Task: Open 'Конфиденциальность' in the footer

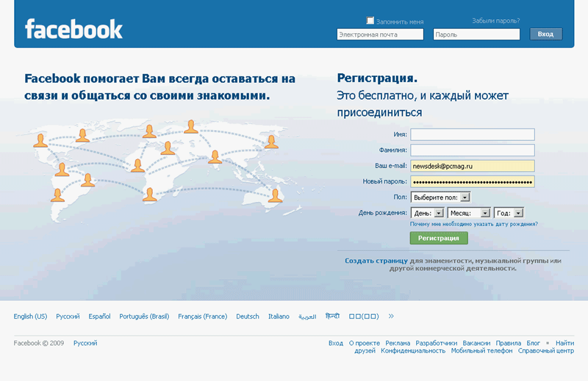Action: tap(413, 351)
